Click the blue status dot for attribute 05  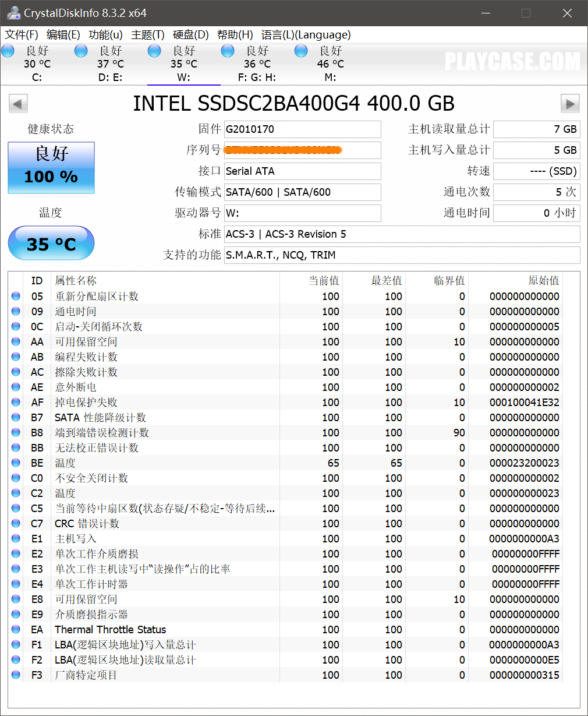click(x=16, y=297)
